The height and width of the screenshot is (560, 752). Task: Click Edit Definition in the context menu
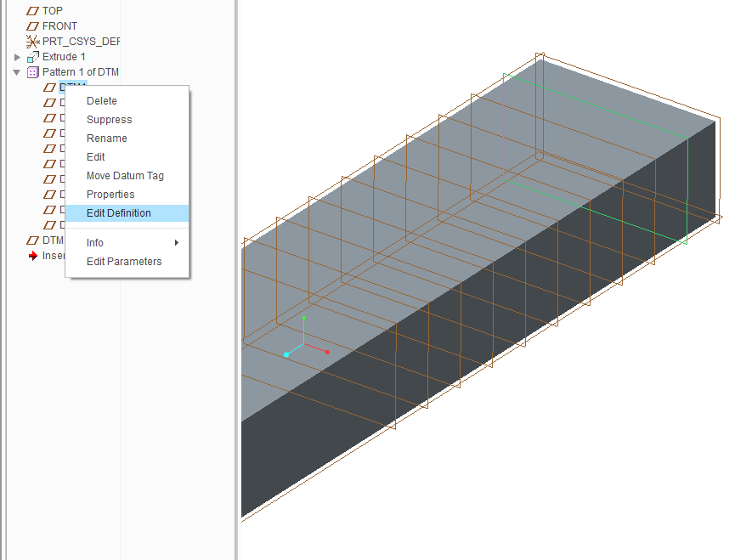coord(119,213)
